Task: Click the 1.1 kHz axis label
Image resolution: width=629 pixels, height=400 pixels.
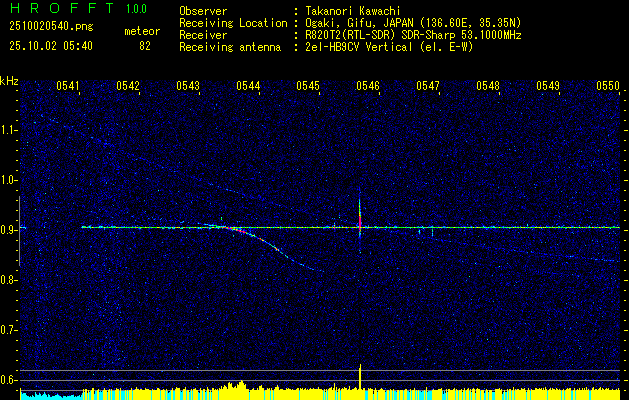Action: point(8,130)
